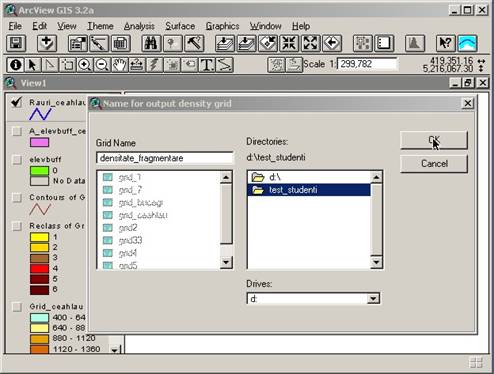Open the Window menu
This screenshot has width=494, height=374.
coord(266,26)
